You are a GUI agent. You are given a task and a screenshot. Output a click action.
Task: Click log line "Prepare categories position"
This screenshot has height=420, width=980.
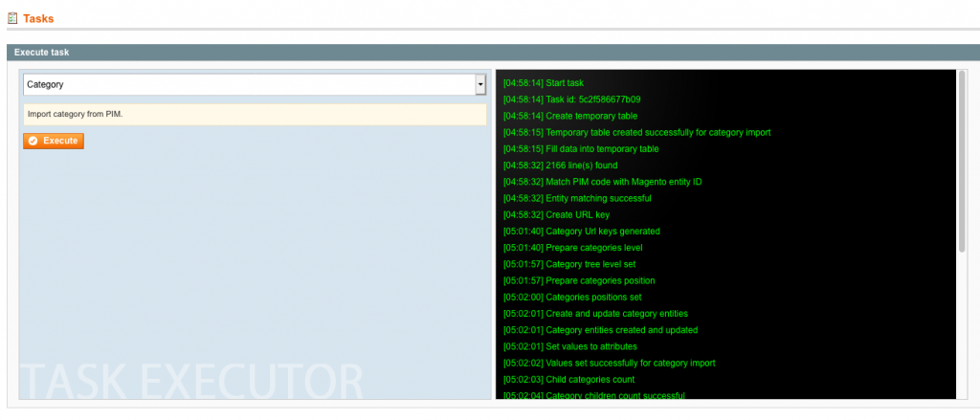coord(579,280)
